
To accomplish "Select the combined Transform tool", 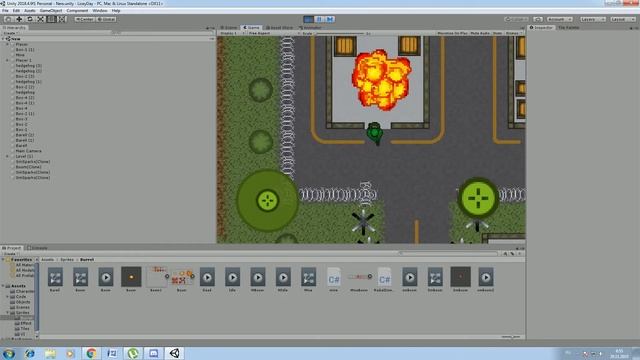I will pos(62,19).
